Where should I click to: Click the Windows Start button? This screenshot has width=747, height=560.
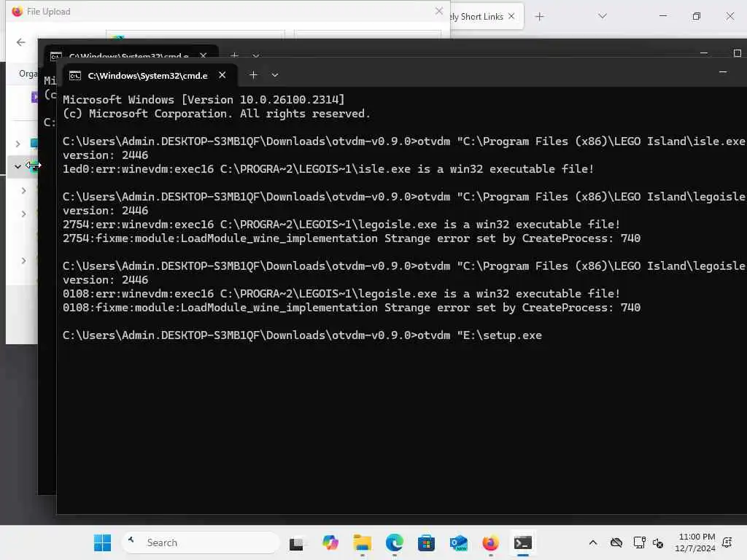[102, 542]
